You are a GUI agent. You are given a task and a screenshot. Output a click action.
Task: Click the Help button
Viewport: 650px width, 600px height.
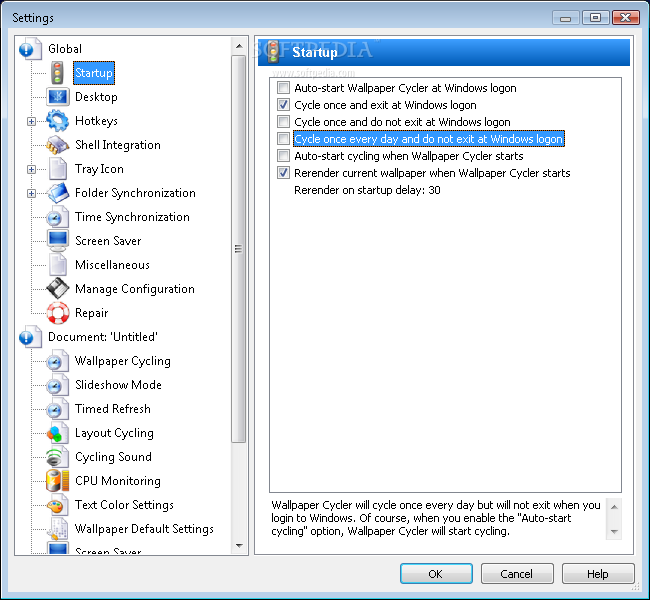point(598,574)
